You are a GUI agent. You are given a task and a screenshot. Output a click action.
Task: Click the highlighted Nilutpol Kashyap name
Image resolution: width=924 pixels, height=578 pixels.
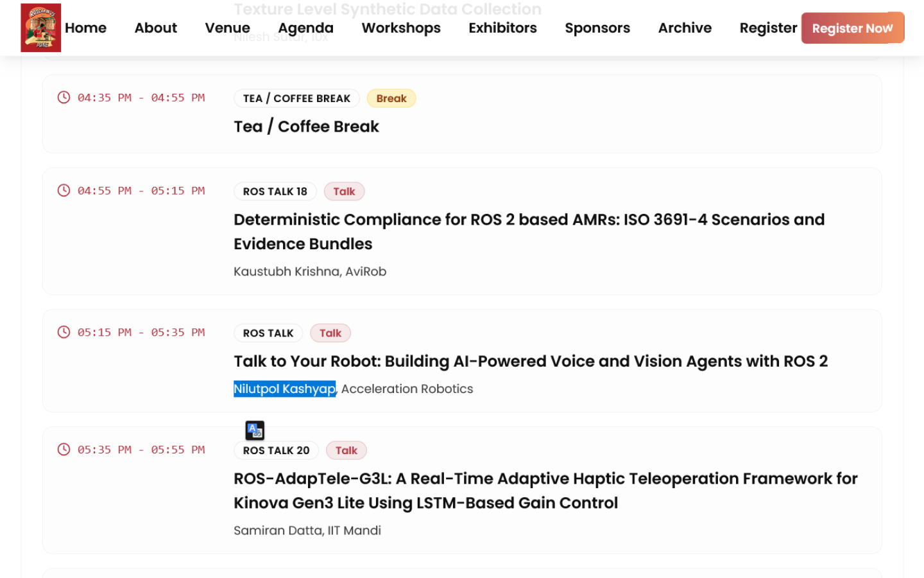click(x=284, y=389)
